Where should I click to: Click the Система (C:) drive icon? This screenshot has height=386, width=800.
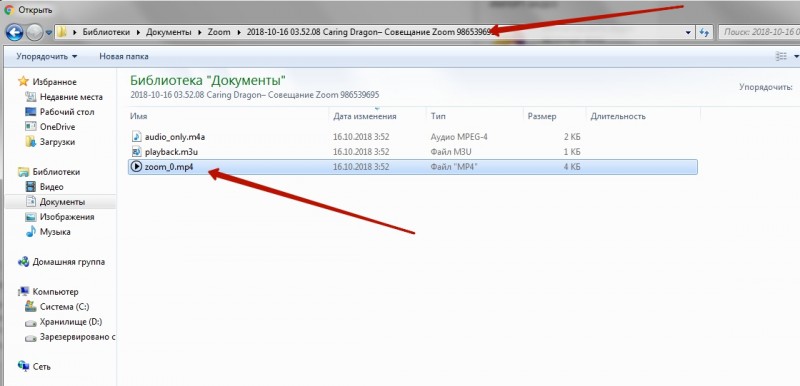[x=31, y=307]
